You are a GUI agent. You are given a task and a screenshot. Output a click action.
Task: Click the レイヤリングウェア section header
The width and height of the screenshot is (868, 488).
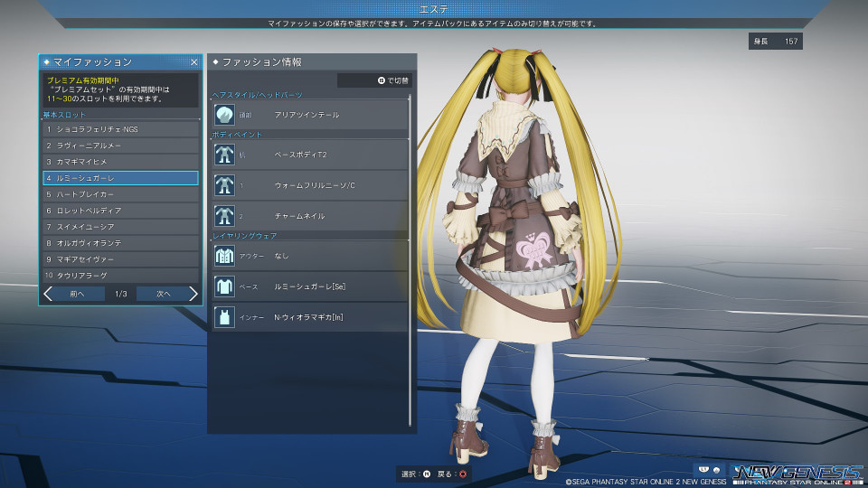[x=245, y=236]
